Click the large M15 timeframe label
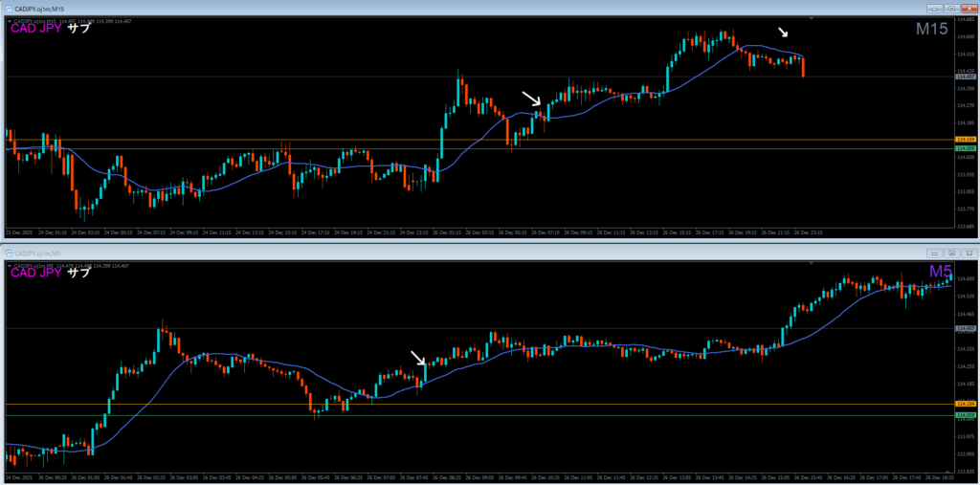 [930, 30]
